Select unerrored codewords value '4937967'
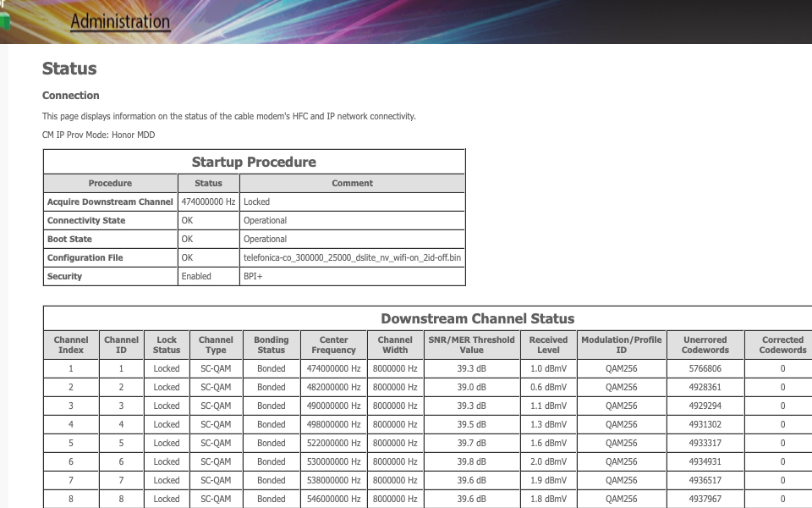 pyautogui.click(x=705, y=500)
